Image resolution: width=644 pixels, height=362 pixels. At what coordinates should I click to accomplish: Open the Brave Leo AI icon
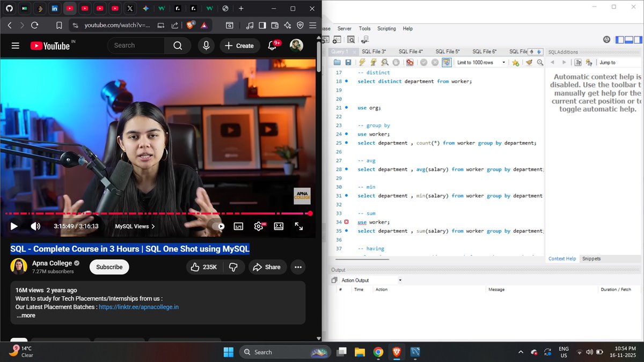tap(288, 25)
